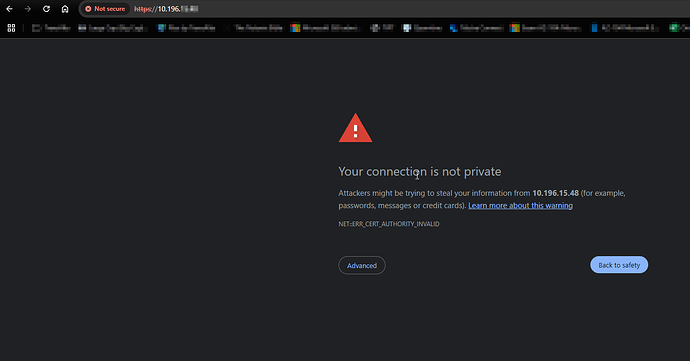
Task: Click the Back to safety button
Action: [x=619, y=265]
